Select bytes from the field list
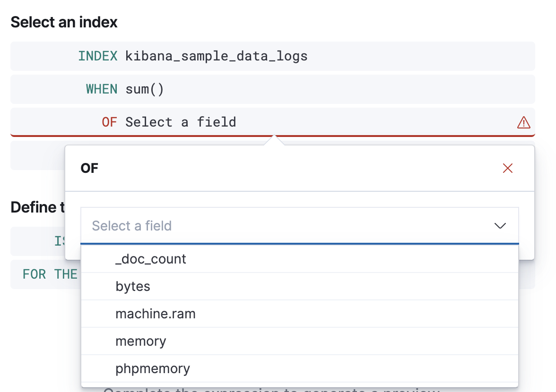556x392 pixels. [x=133, y=286]
